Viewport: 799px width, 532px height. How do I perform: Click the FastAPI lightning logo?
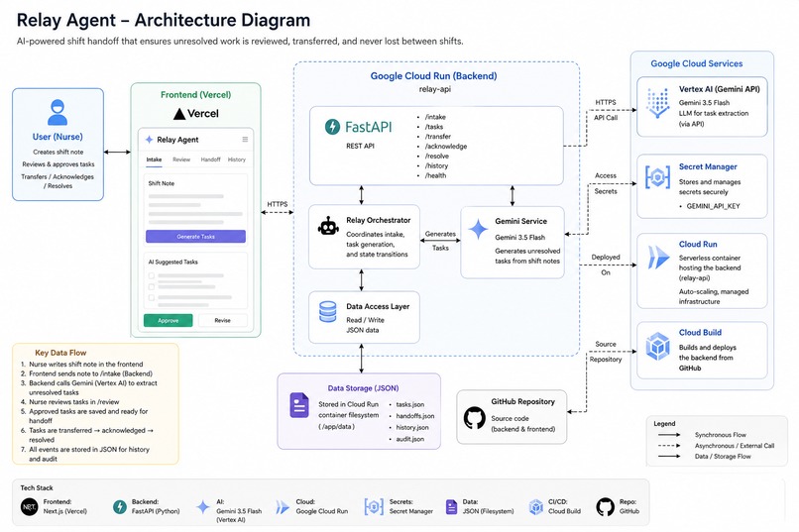pos(332,126)
